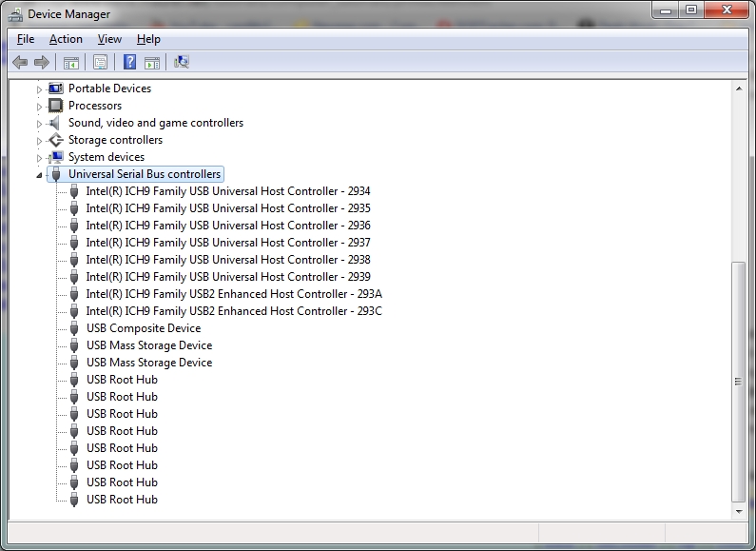Expand the Processors node
The height and width of the screenshot is (551, 756).
tap(39, 107)
